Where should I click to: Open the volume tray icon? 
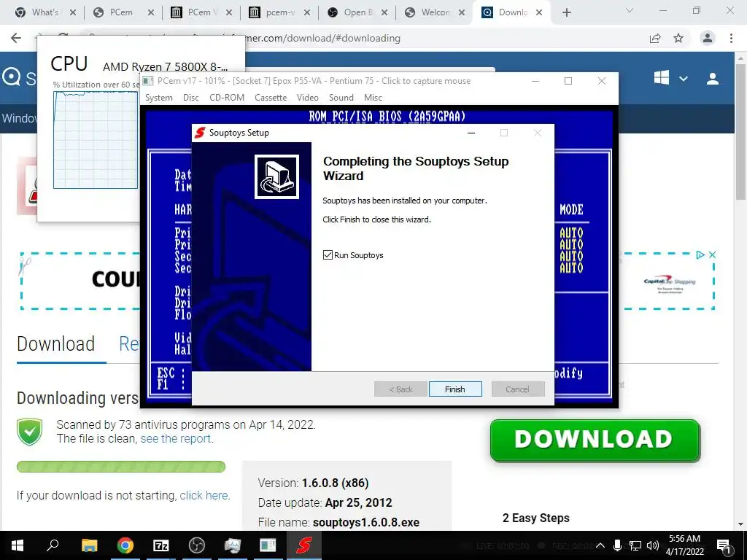[x=653, y=545]
